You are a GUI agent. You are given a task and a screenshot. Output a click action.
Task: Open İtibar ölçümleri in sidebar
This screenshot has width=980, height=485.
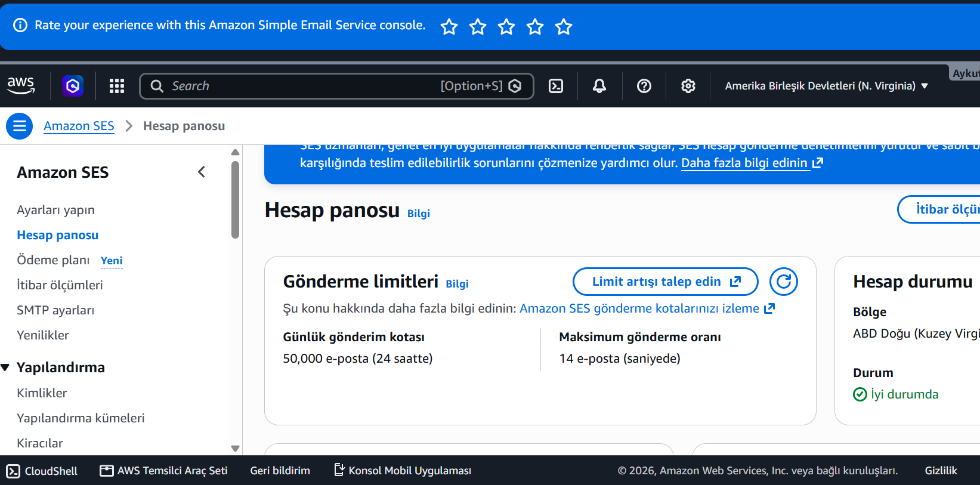click(x=60, y=285)
